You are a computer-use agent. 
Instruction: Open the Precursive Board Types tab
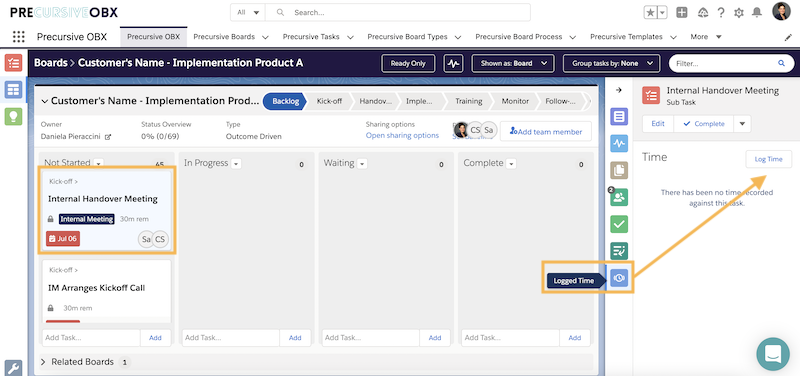point(407,37)
